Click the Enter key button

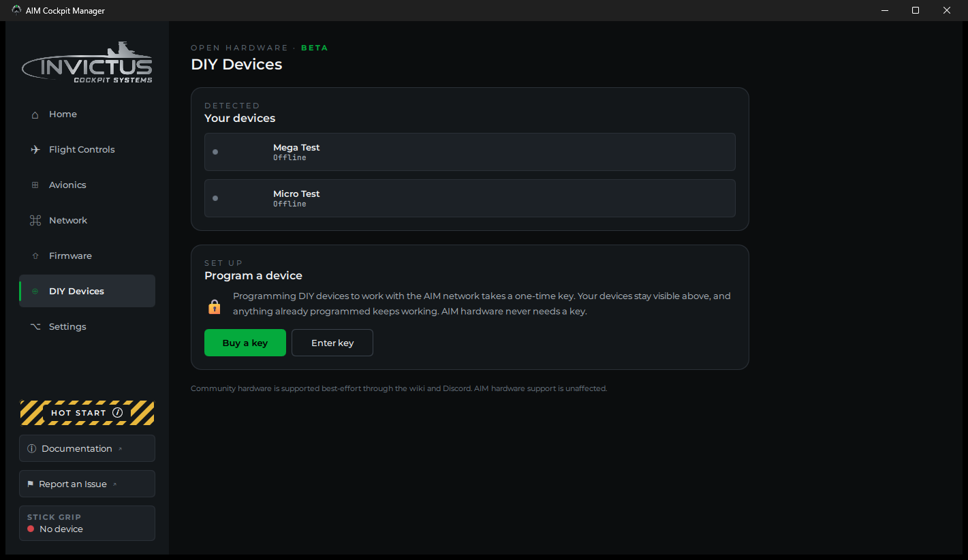pyautogui.click(x=332, y=343)
